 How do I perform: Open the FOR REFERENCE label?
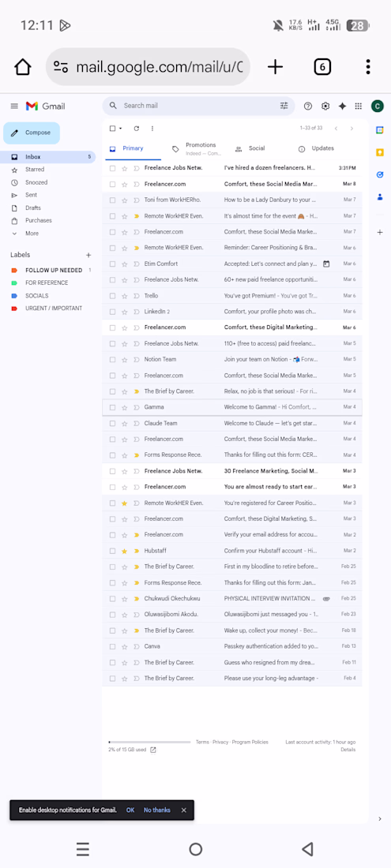pos(47,282)
